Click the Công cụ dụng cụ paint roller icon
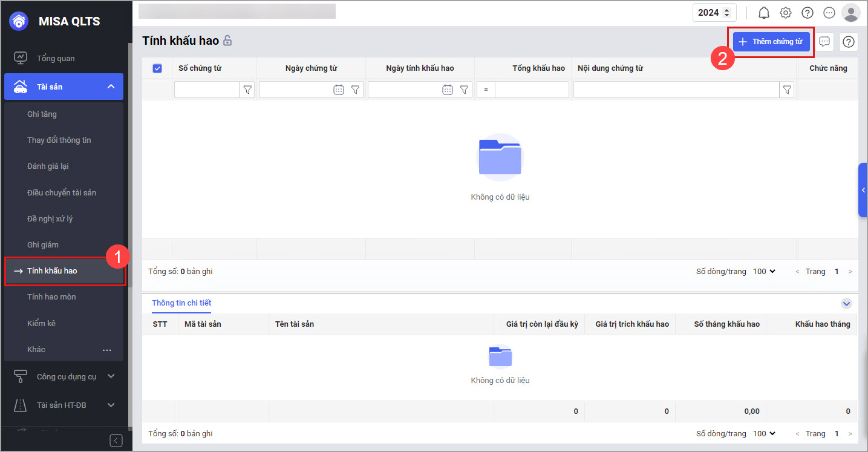This screenshot has height=452, width=868. pyautogui.click(x=21, y=376)
